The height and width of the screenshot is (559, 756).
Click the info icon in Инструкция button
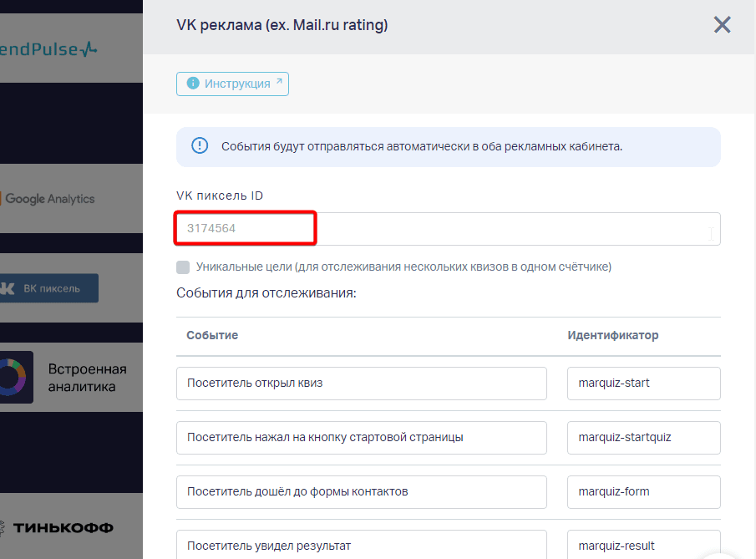193,83
